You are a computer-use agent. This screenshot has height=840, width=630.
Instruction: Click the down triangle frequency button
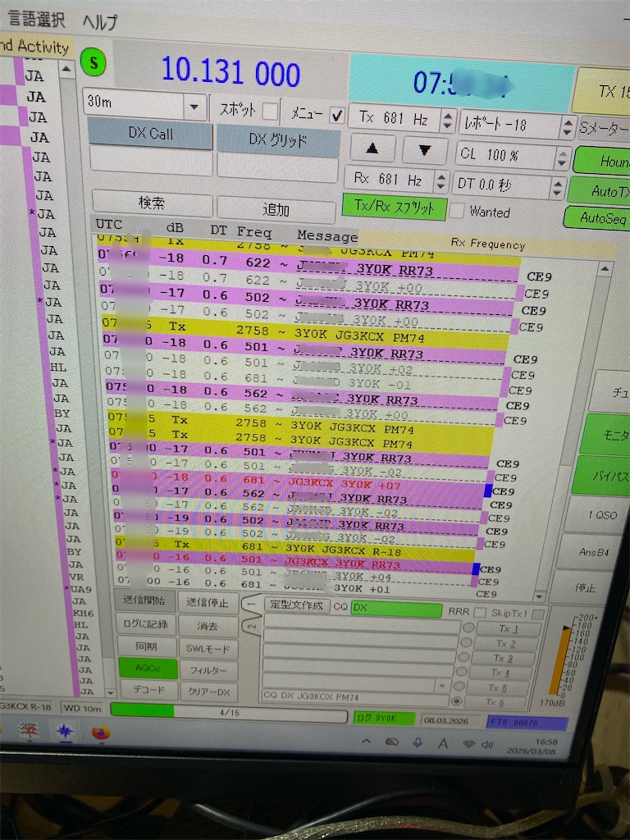pos(424,151)
